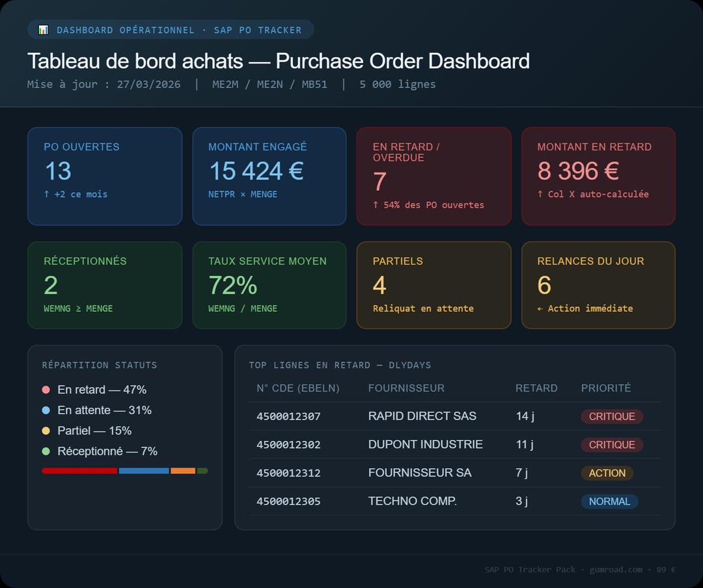Click the Partiels count 4
The height and width of the screenshot is (588, 703).
pos(379,285)
